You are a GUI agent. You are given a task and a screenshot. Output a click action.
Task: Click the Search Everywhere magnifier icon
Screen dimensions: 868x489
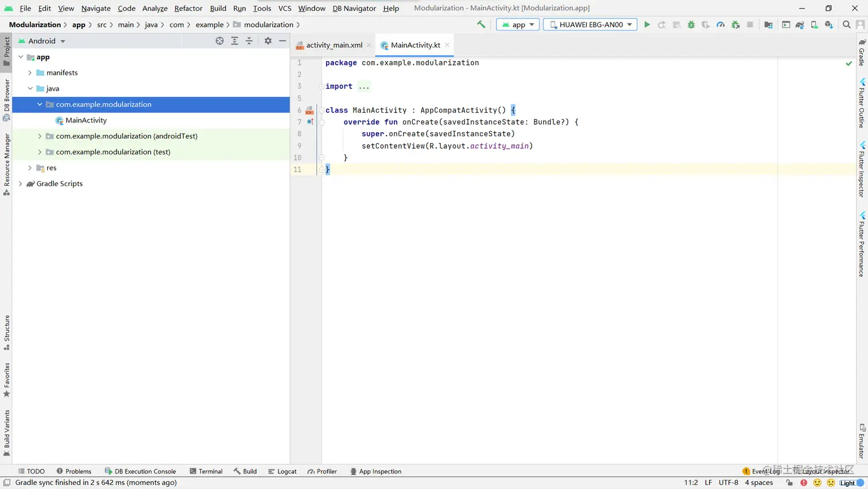coord(847,25)
